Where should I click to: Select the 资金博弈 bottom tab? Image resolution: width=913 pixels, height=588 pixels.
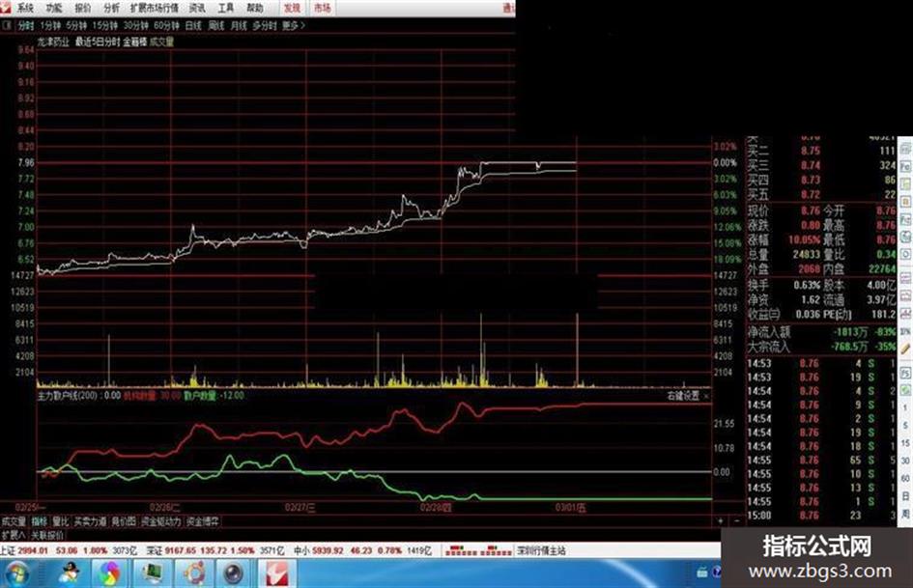point(203,521)
